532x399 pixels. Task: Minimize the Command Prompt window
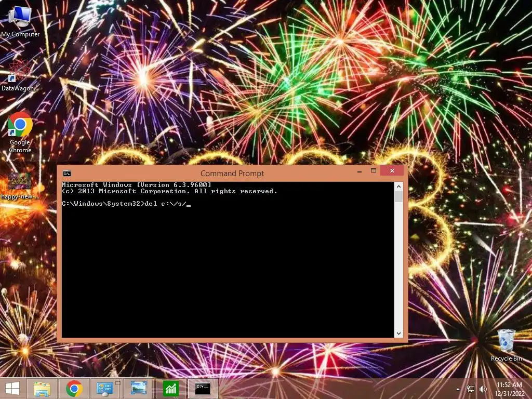pyautogui.click(x=360, y=171)
